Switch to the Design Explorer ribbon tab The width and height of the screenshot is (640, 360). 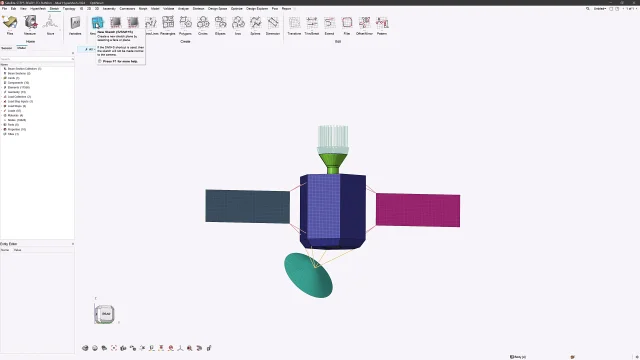pyautogui.click(x=257, y=9)
